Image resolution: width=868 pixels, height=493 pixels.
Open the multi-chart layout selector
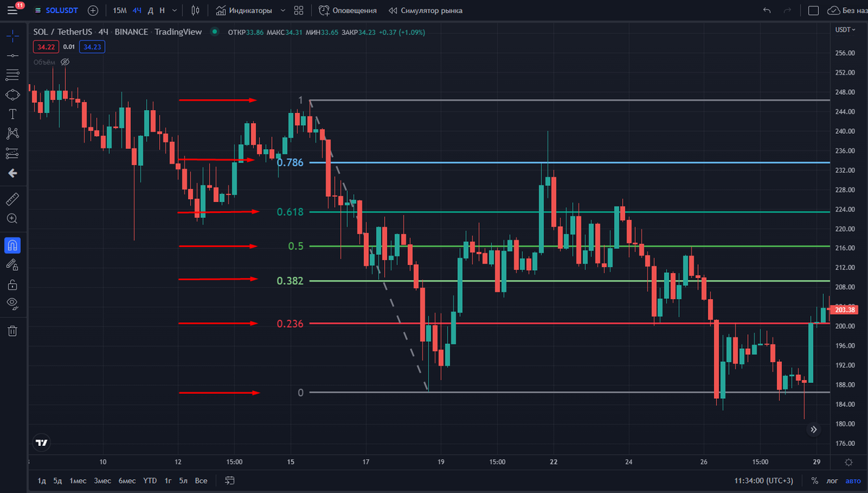tap(299, 10)
